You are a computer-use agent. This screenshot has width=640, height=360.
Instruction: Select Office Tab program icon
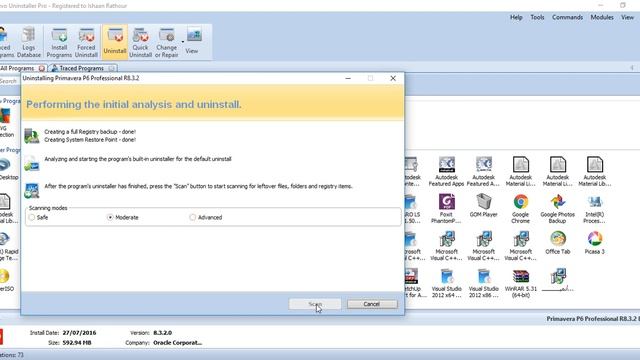(558, 243)
